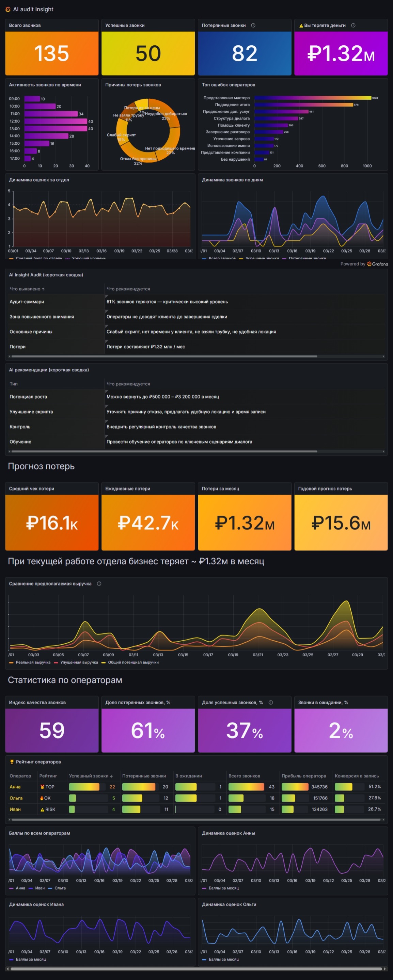The height and width of the screenshot is (980, 393).
Task: Click the ₽15.6м Годовой прогноз потерь value
Action: coord(341,523)
